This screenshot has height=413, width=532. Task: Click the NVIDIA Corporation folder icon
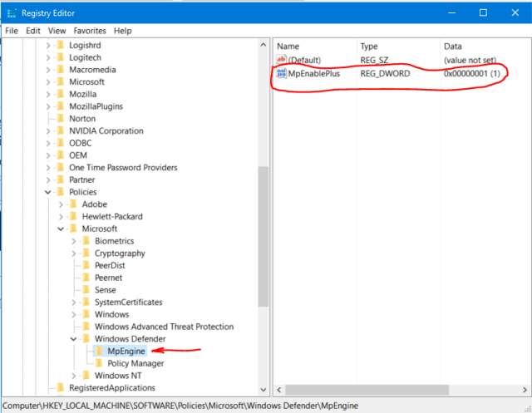[61, 130]
